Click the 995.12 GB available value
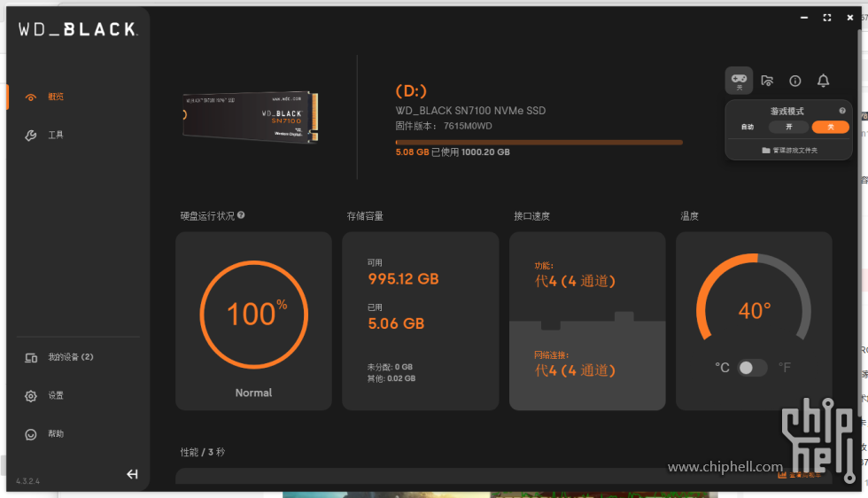This screenshot has width=868, height=498. pos(403,279)
